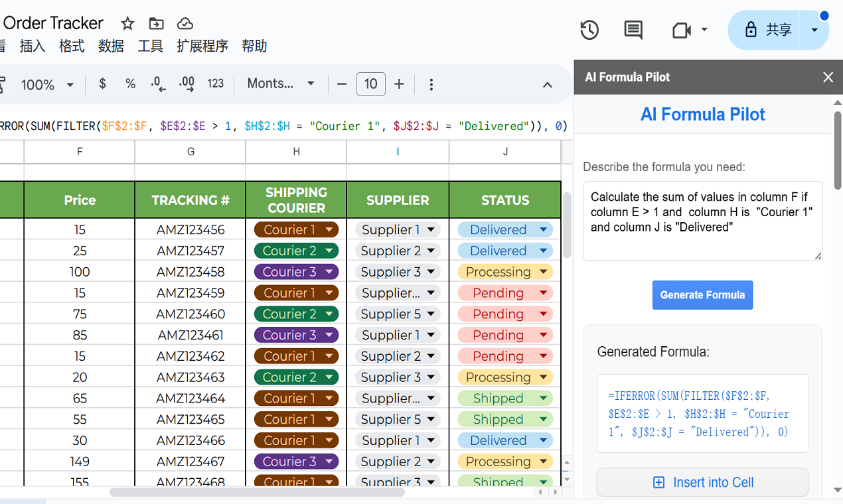Open the comments icon

coord(633,30)
